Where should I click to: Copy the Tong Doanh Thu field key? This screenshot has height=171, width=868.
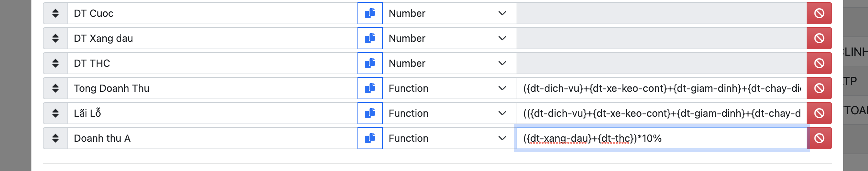tap(370, 89)
